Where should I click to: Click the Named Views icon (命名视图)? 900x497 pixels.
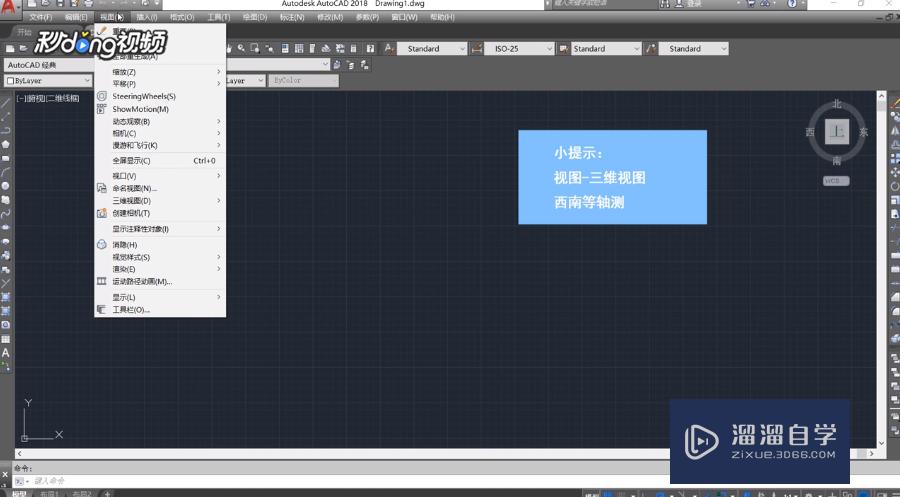[102, 188]
